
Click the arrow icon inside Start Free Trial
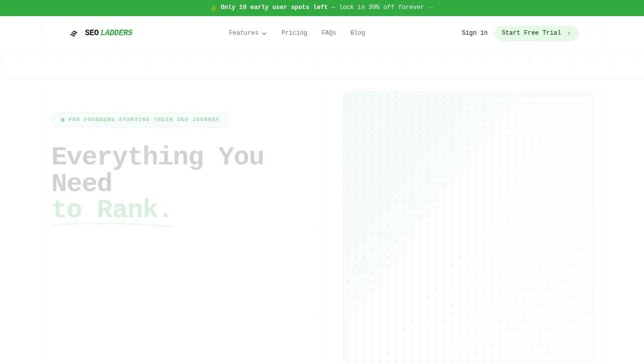[569, 33]
